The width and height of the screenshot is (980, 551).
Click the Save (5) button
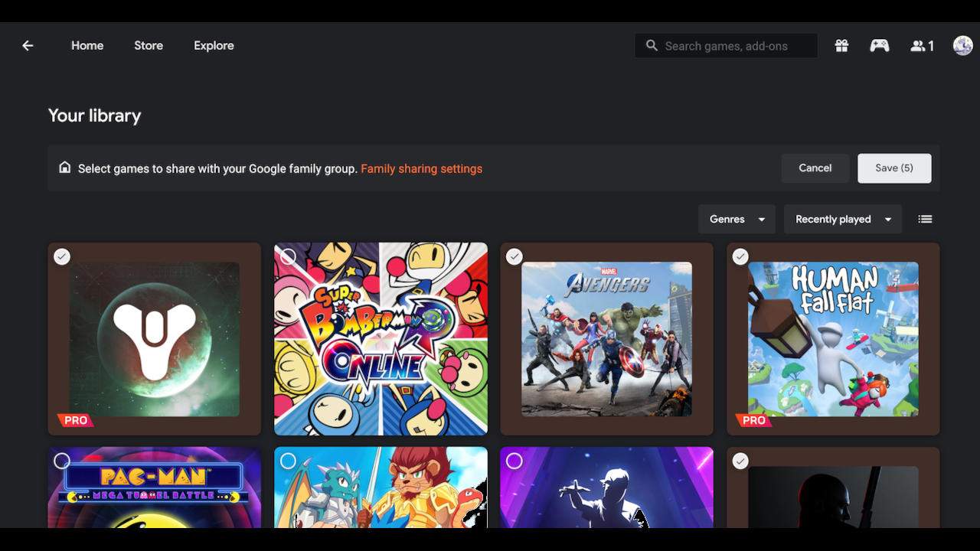tap(894, 168)
